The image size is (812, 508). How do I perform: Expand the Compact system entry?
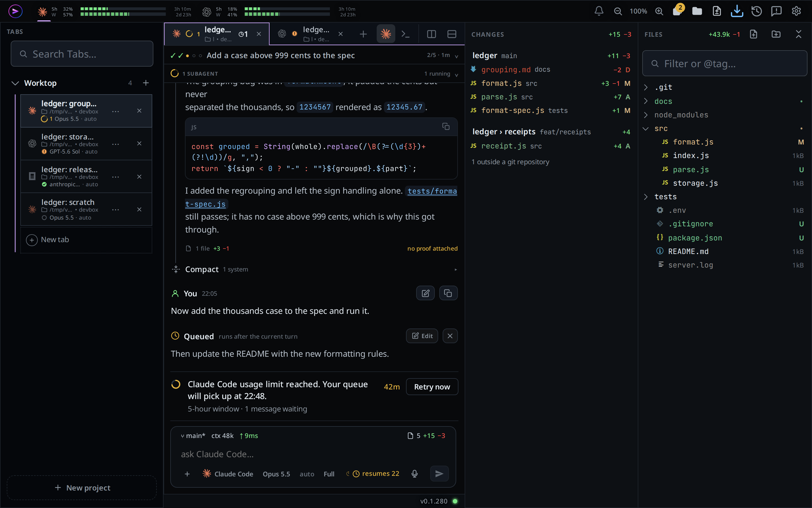pyautogui.click(x=314, y=269)
